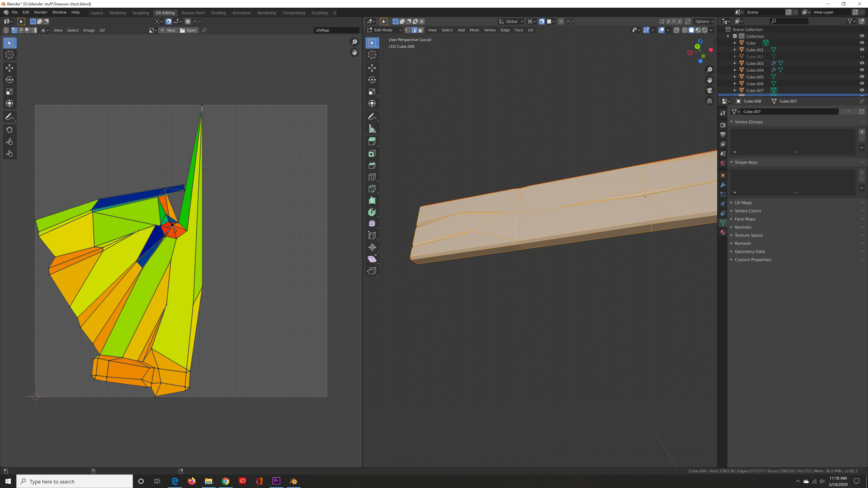Viewport: 868px width, 488px height.
Task: Switch to the Texture Paint workspace tab
Action: tap(193, 13)
